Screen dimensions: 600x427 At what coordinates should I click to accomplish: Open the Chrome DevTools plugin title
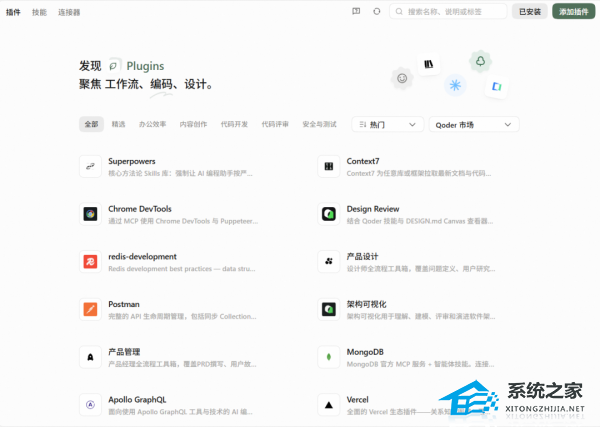pyautogui.click(x=140, y=209)
